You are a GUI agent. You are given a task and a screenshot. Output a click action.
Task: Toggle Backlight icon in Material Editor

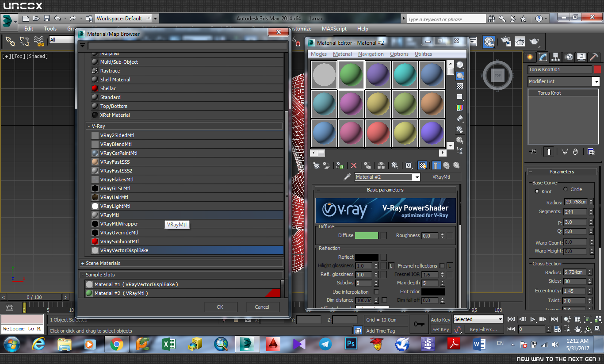pyautogui.click(x=460, y=76)
